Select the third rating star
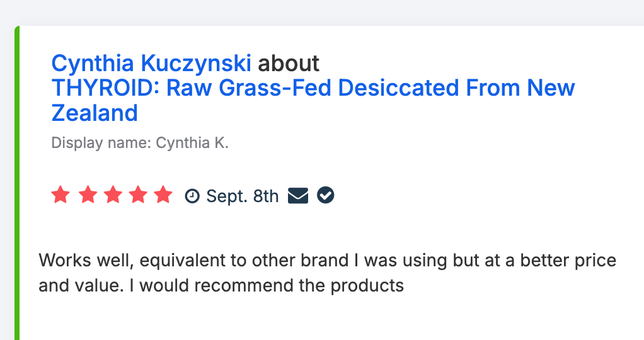Viewport: 644px width, 340px height. (112, 195)
